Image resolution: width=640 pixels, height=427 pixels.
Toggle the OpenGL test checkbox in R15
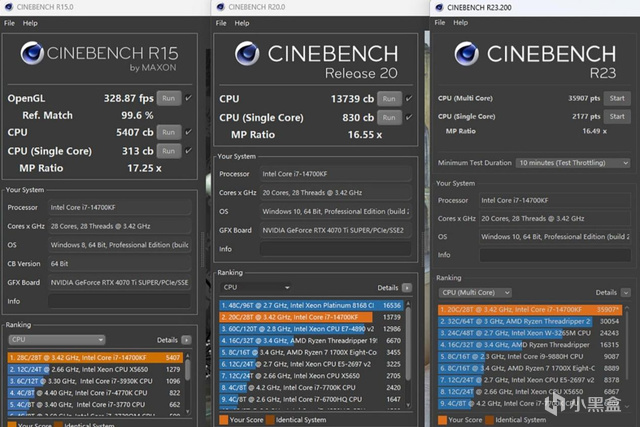pyautogui.click(x=190, y=99)
